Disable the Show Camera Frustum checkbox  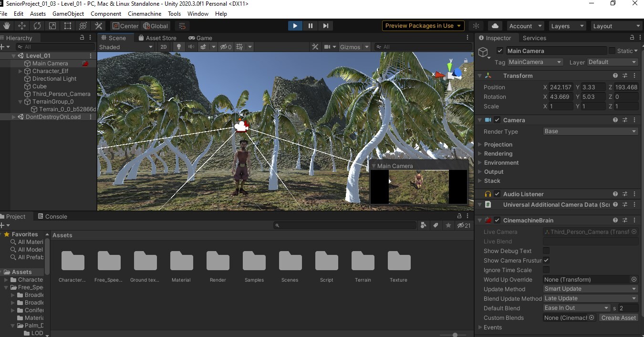(546, 261)
